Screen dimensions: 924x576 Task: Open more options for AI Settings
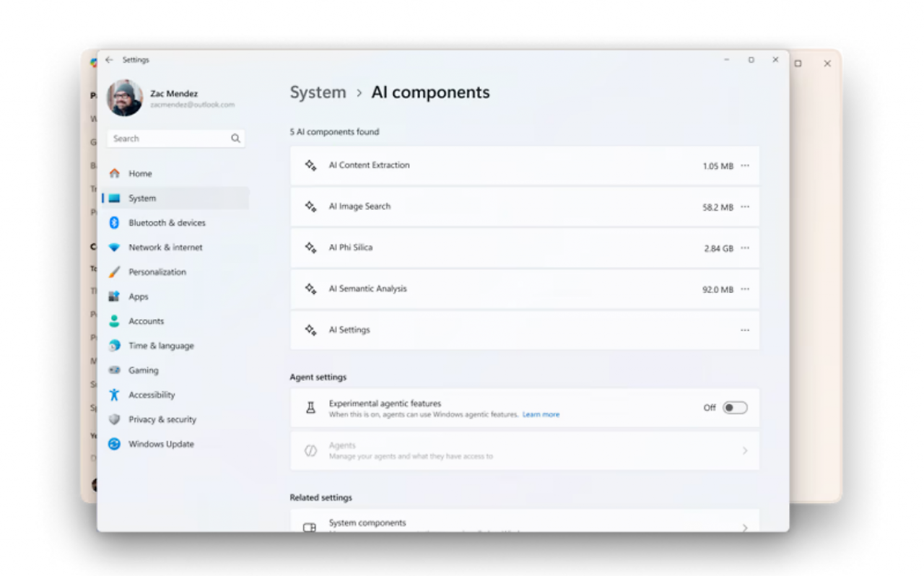pos(745,330)
